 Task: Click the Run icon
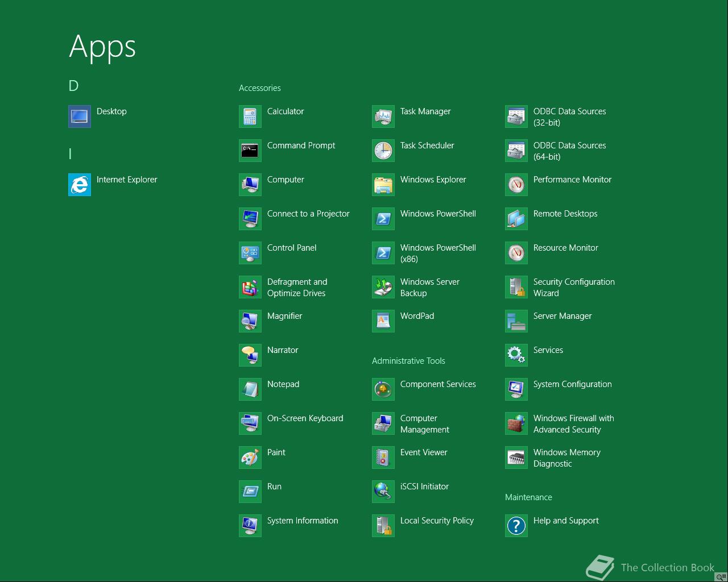250,492
